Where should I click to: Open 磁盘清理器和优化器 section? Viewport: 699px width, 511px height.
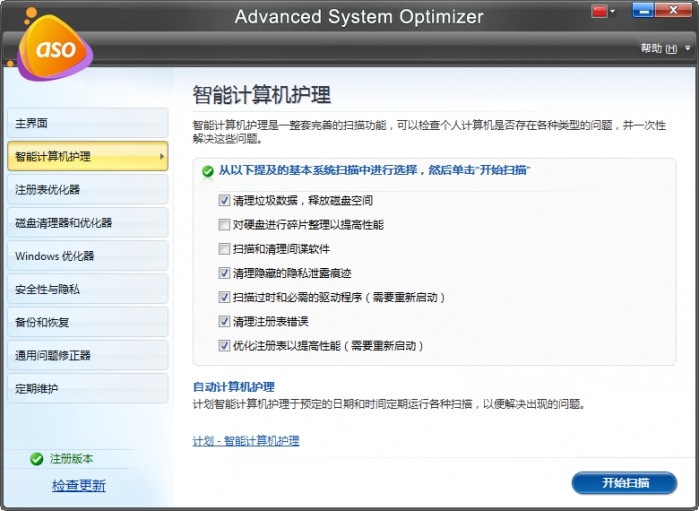(88, 223)
